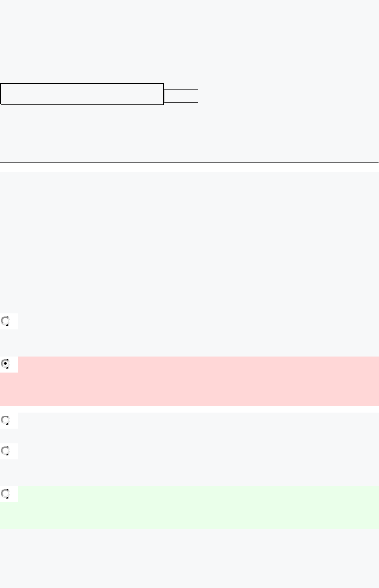Select the radio directly below the red row
The width and height of the screenshot is (379, 588).
(5, 420)
